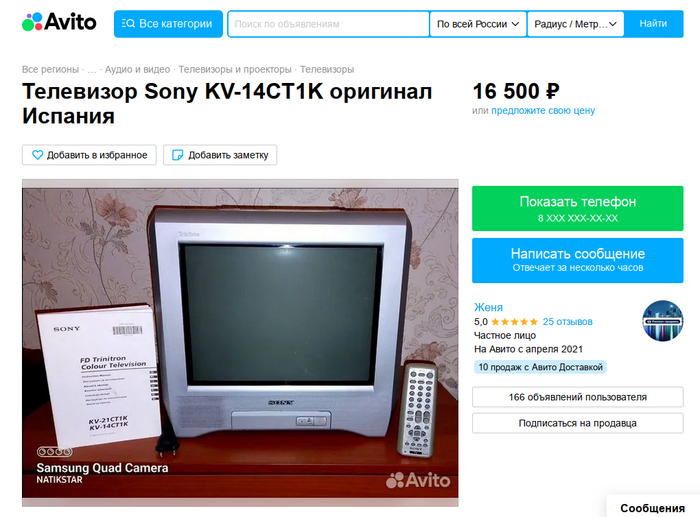Open the seller's round avatar picture
This screenshot has width=700, height=517.
coord(662,321)
